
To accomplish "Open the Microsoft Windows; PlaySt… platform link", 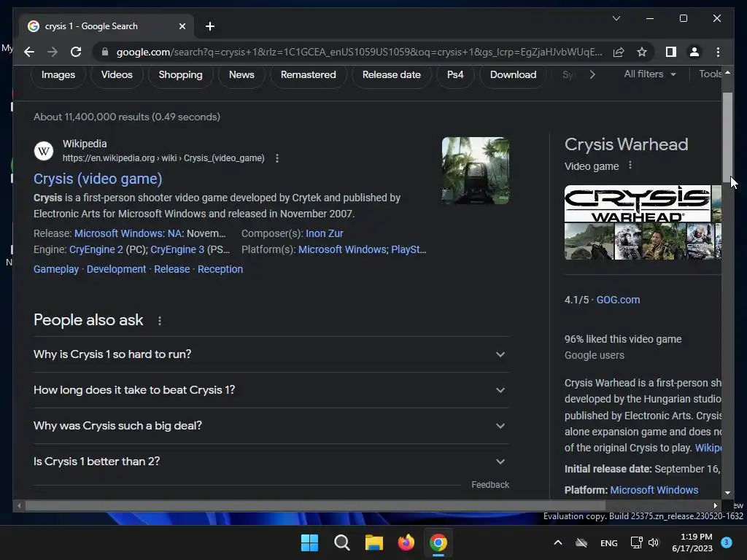I will [362, 249].
